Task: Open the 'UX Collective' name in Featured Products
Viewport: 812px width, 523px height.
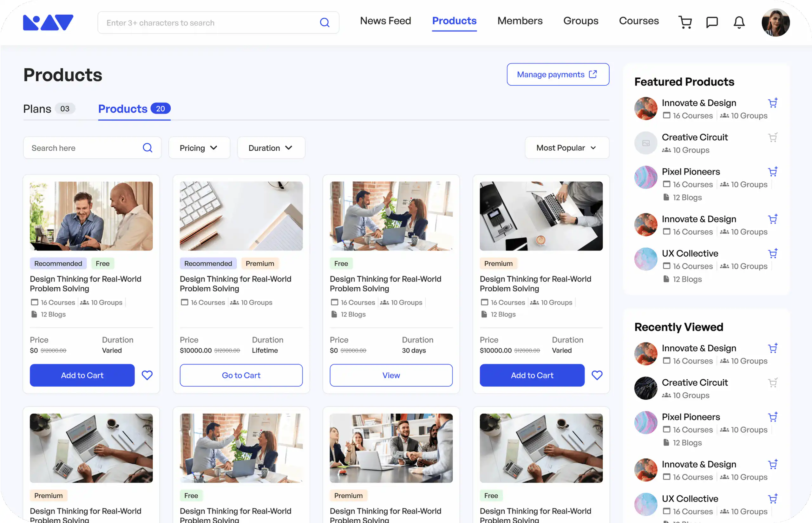Action: point(690,253)
